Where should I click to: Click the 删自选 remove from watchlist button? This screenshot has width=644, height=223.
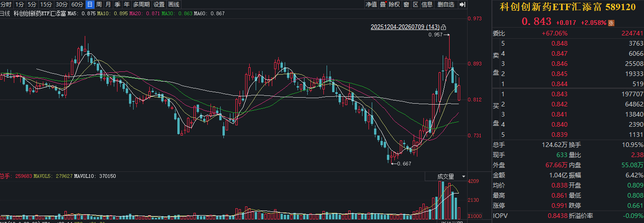446,4
